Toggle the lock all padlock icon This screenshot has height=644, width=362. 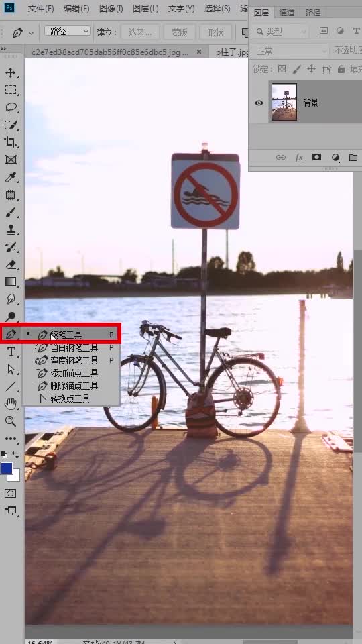(x=341, y=69)
